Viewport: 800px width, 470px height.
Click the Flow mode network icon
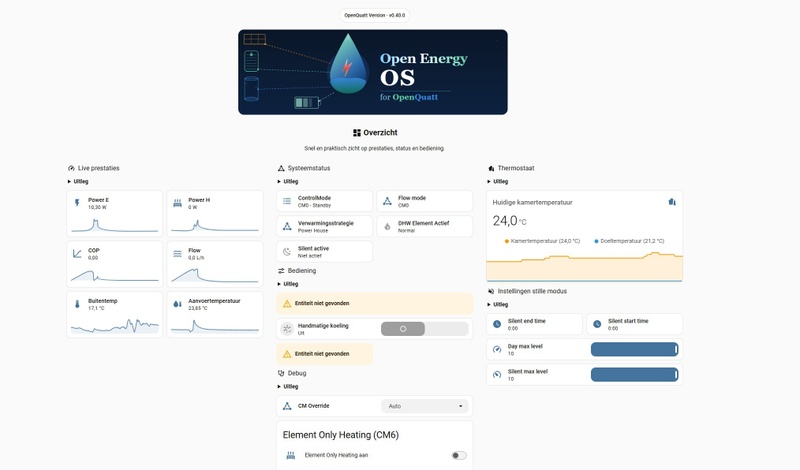(x=387, y=201)
